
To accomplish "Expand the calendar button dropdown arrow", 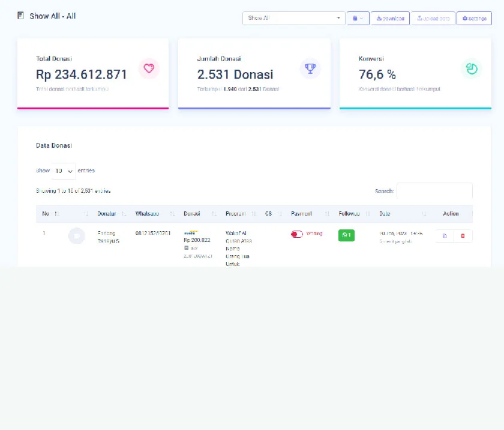I will pos(363,18).
